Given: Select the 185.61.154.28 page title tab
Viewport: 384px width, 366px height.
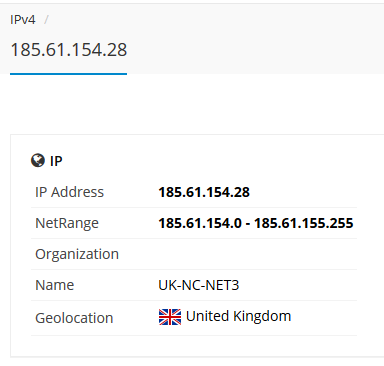Looking at the screenshot, I should click(x=69, y=50).
